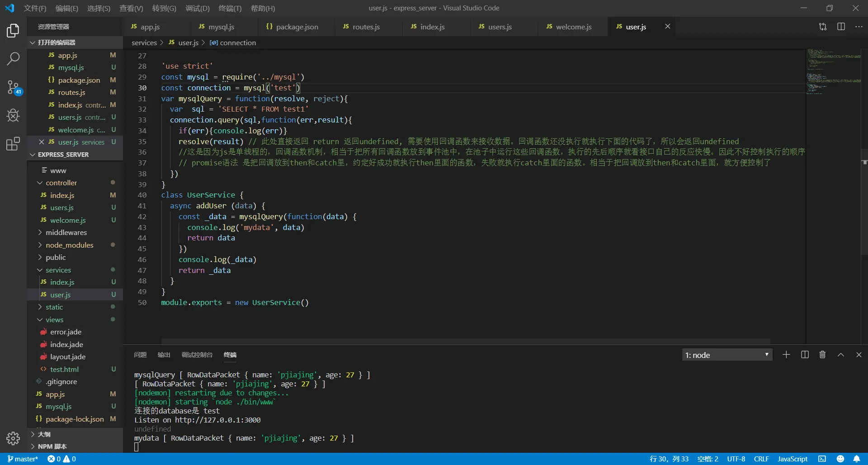Image resolution: width=868 pixels, height=465 pixels.
Task: Split the terminal pane
Action: click(x=805, y=355)
